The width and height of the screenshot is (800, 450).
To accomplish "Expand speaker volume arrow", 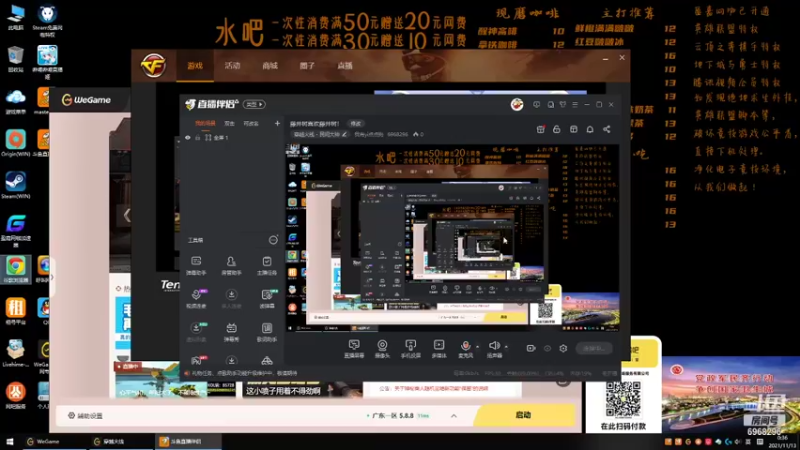I will pyautogui.click(x=506, y=347).
